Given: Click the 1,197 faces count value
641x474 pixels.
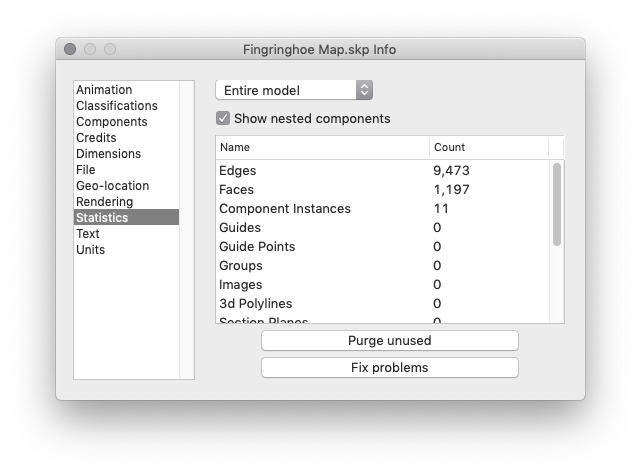Looking at the screenshot, I should coord(451,189).
